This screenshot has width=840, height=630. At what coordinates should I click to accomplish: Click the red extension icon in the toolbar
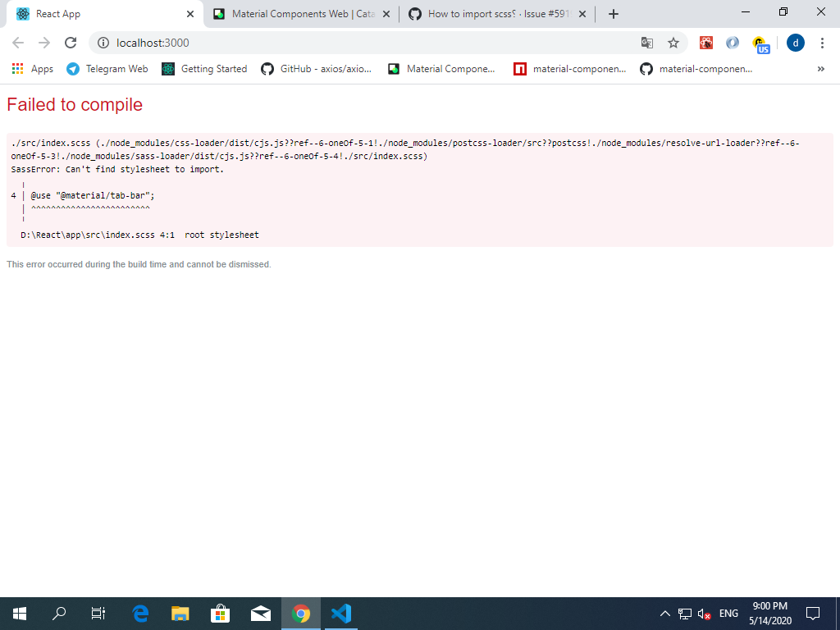706,43
